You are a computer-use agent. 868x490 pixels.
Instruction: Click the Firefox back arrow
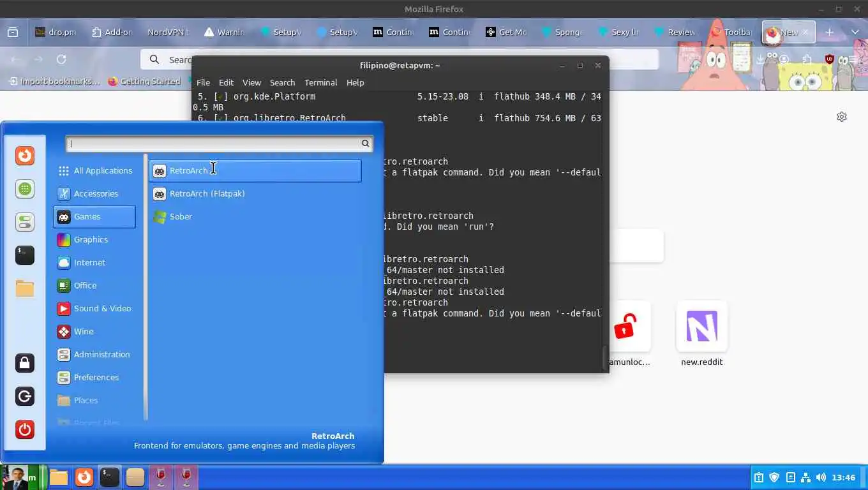(x=16, y=59)
